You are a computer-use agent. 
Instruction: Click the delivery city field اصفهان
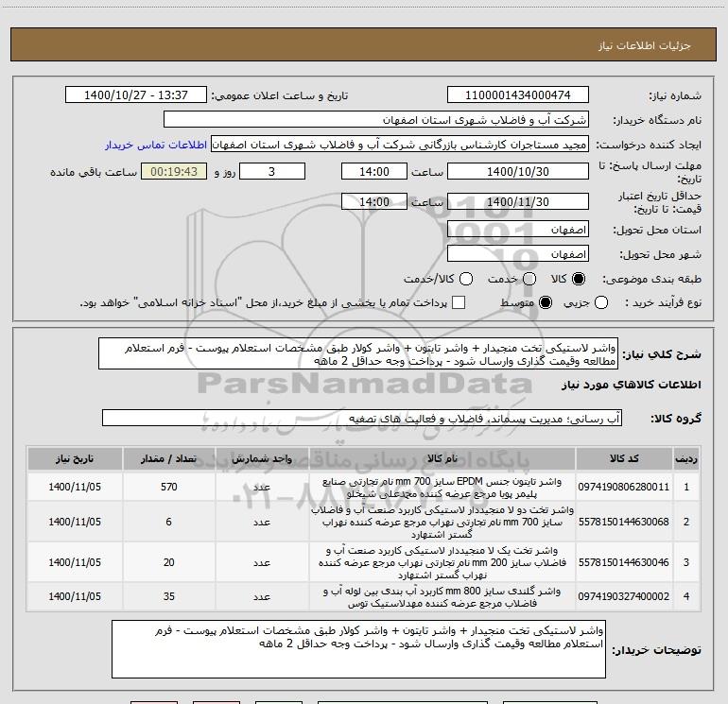[x=518, y=254]
